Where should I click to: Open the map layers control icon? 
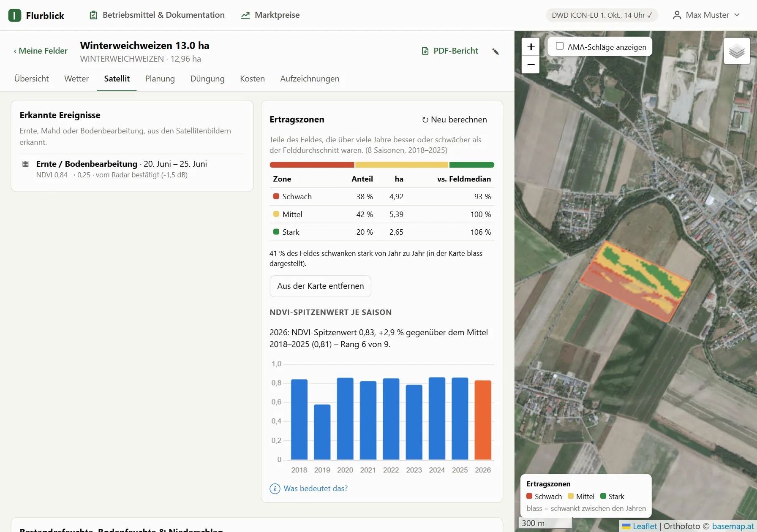tap(737, 51)
